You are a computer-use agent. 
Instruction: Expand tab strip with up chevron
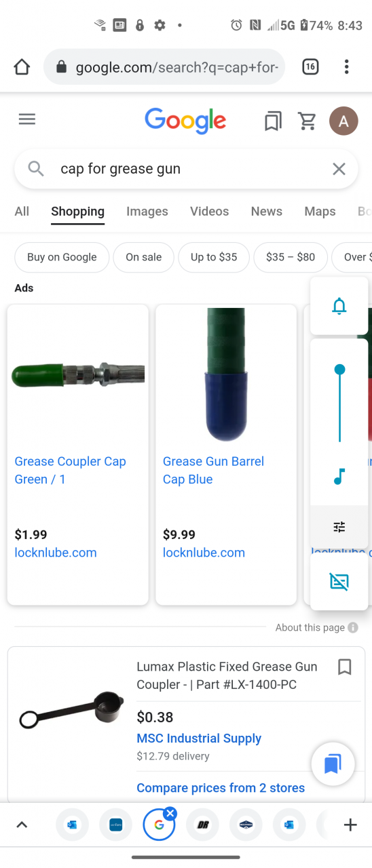[x=22, y=825]
